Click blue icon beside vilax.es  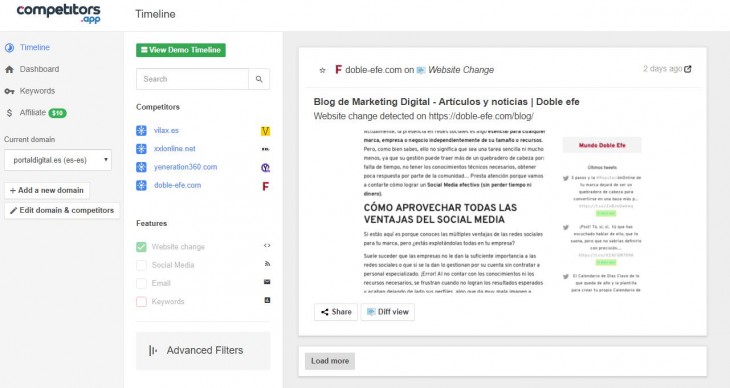141,131
